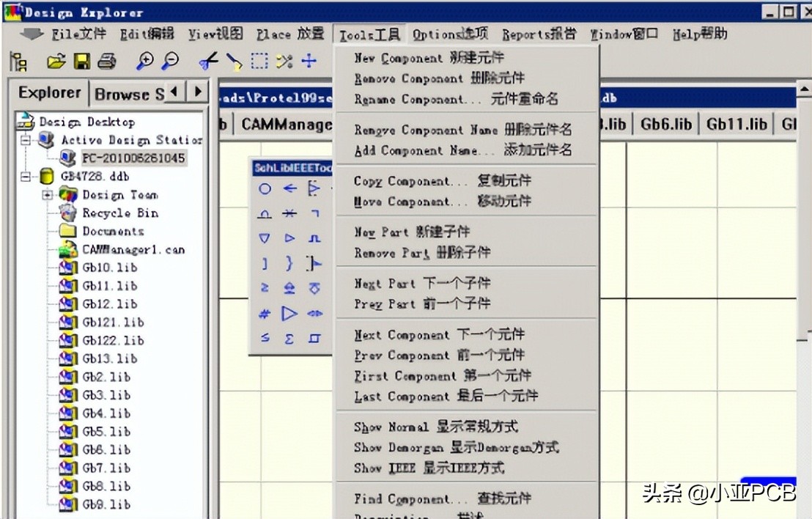Choose Remove Component 删除元件
Image resolution: width=812 pixels, height=519 pixels.
(439, 78)
